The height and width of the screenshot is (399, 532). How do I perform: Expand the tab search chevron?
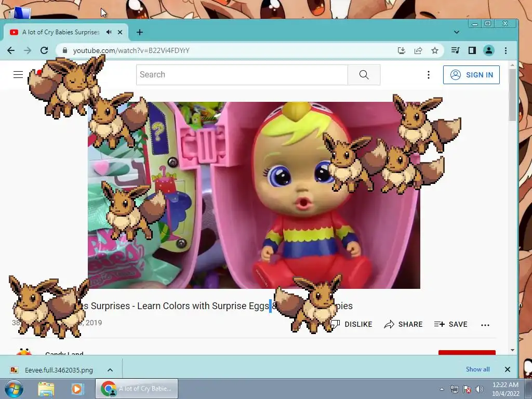pyautogui.click(x=456, y=32)
